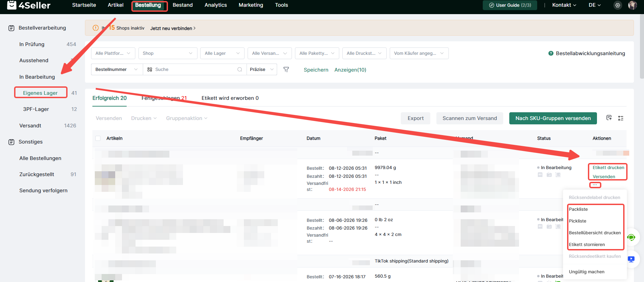Switch to the Etikett wird erworben tab
The width and height of the screenshot is (644, 282).
pos(230,98)
